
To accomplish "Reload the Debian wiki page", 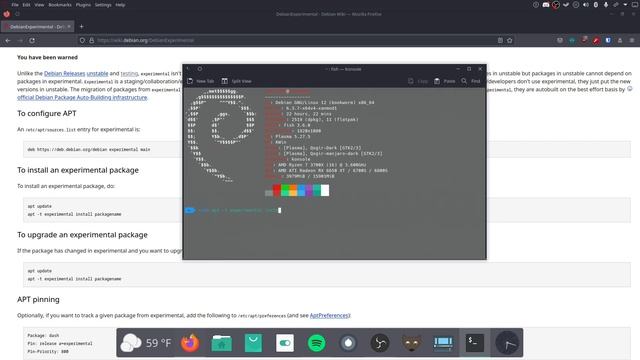I will [32, 40].
